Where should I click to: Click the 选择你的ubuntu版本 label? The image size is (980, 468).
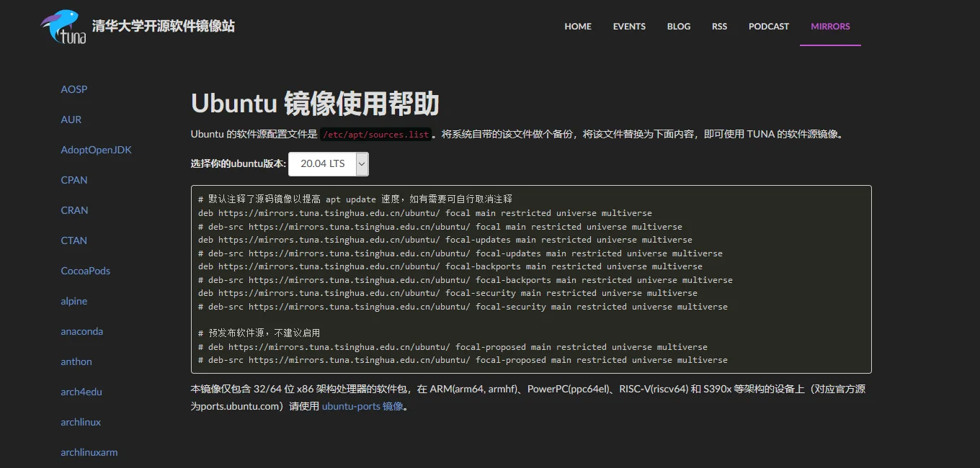(239, 163)
